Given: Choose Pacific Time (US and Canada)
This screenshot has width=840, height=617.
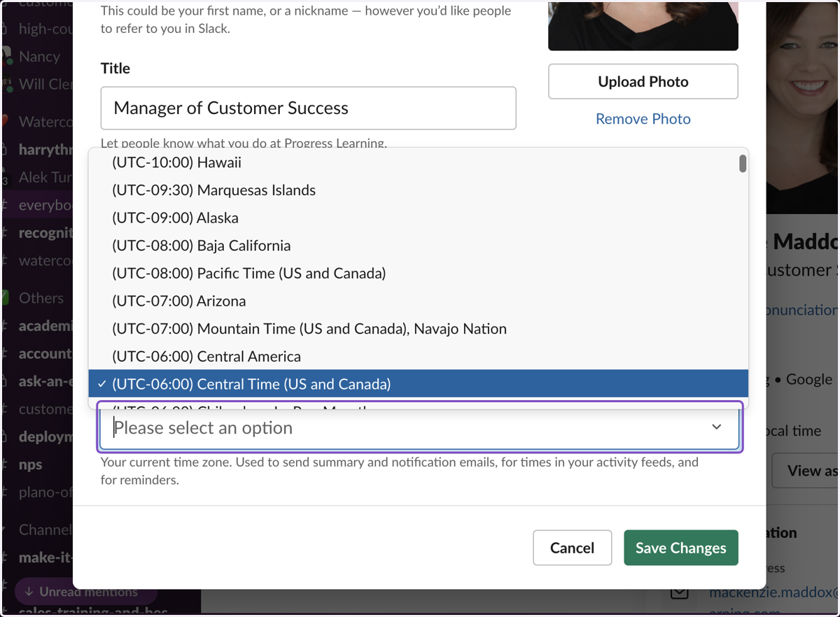Looking at the screenshot, I should tap(418, 274).
